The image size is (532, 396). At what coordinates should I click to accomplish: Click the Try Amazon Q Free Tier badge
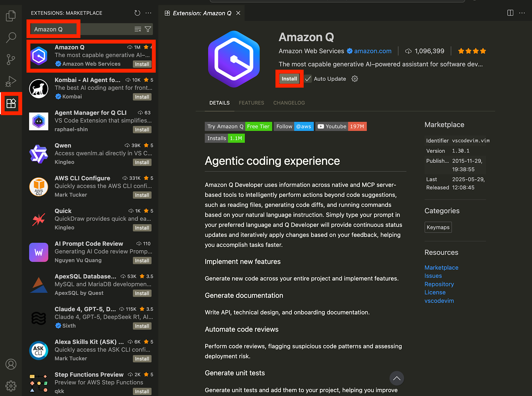(x=238, y=127)
